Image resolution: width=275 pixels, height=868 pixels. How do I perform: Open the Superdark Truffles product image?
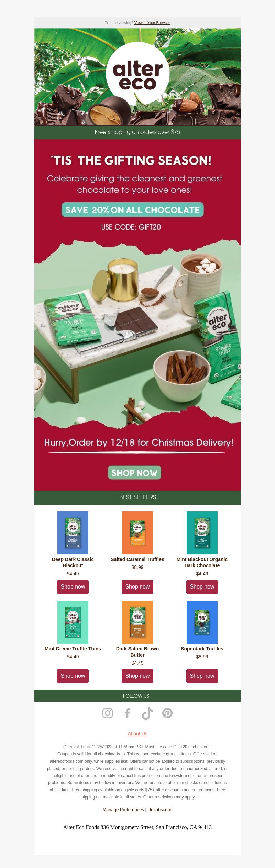click(x=202, y=622)
